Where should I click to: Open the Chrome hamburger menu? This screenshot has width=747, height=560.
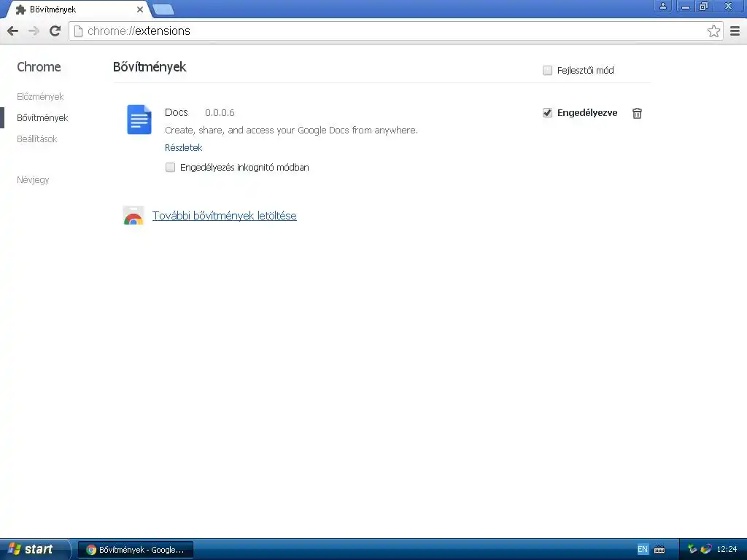735,31
